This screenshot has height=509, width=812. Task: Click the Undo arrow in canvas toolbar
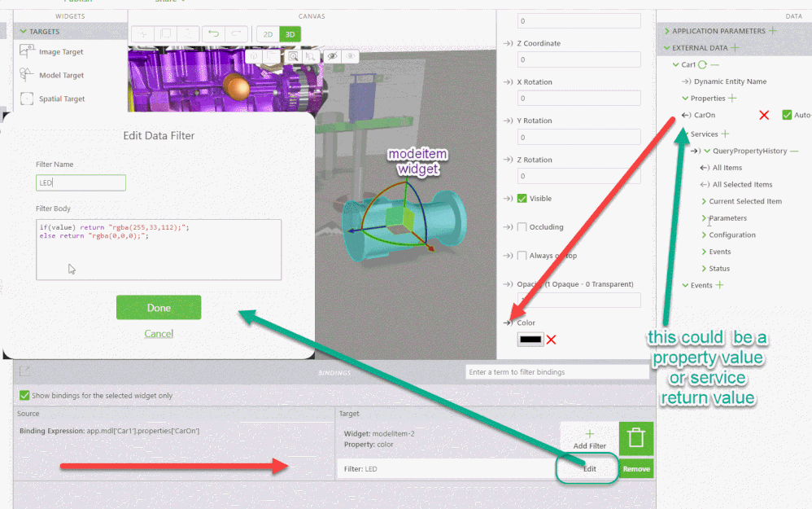pos(213,34)
